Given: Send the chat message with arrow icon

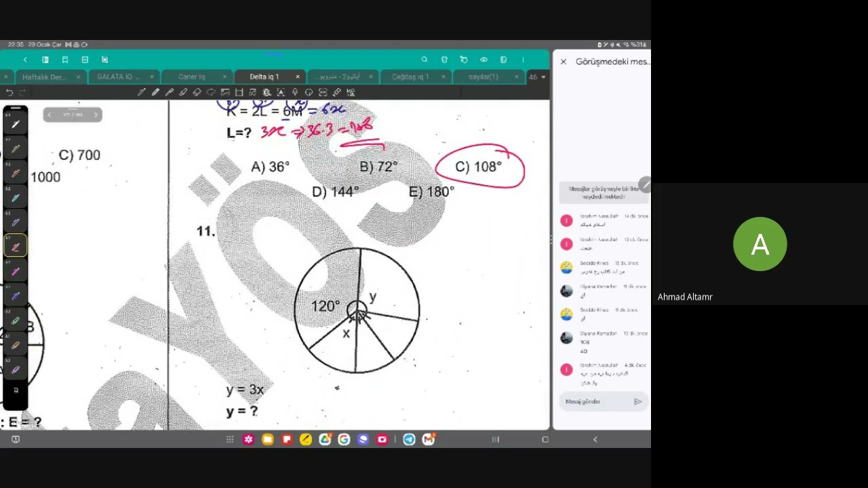Looking at the screenshot, I should 638,402.
